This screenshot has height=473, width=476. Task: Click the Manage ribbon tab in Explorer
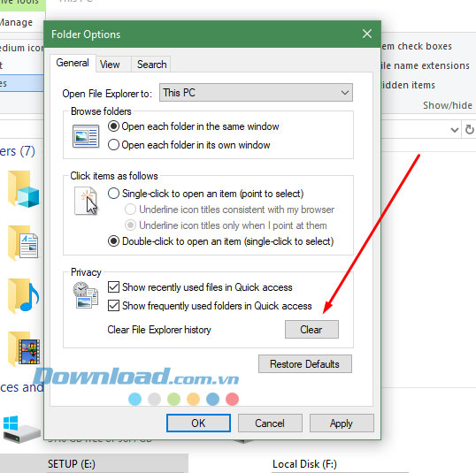[x=16, y=22]
